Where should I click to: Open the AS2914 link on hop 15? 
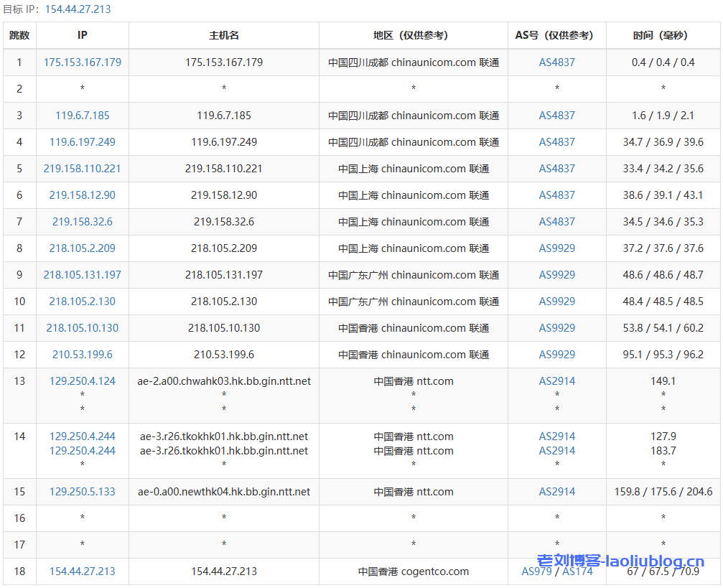click(556, 492)
